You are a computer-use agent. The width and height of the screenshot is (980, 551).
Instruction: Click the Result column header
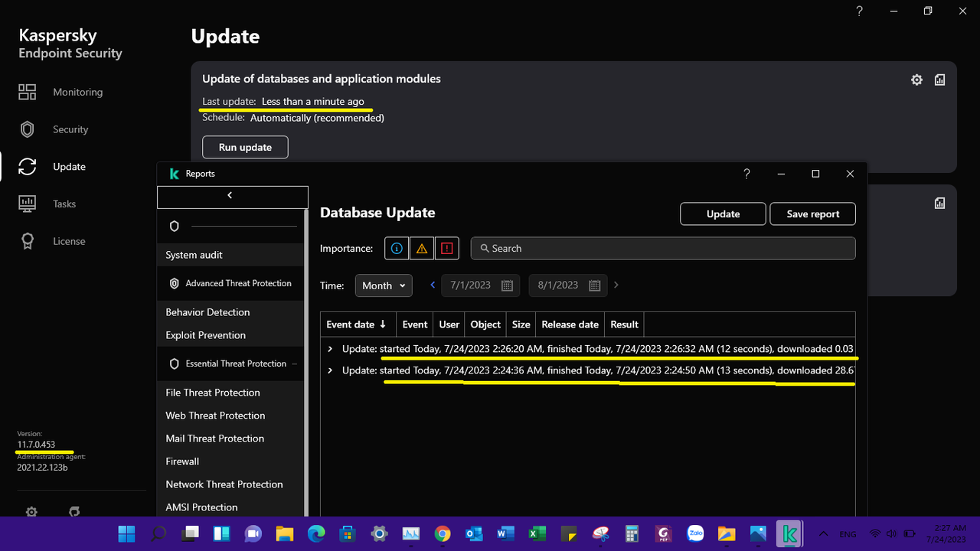point(624,324)
